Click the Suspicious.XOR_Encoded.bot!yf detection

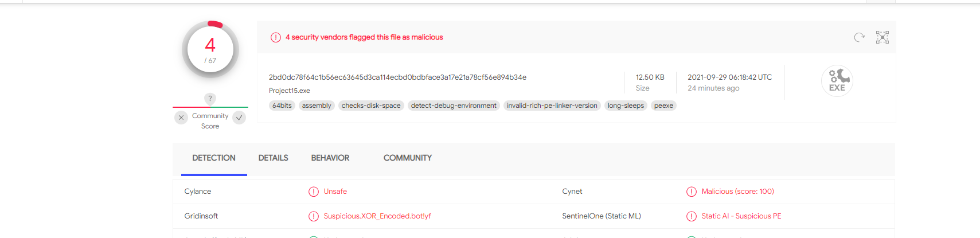(377, 216)
